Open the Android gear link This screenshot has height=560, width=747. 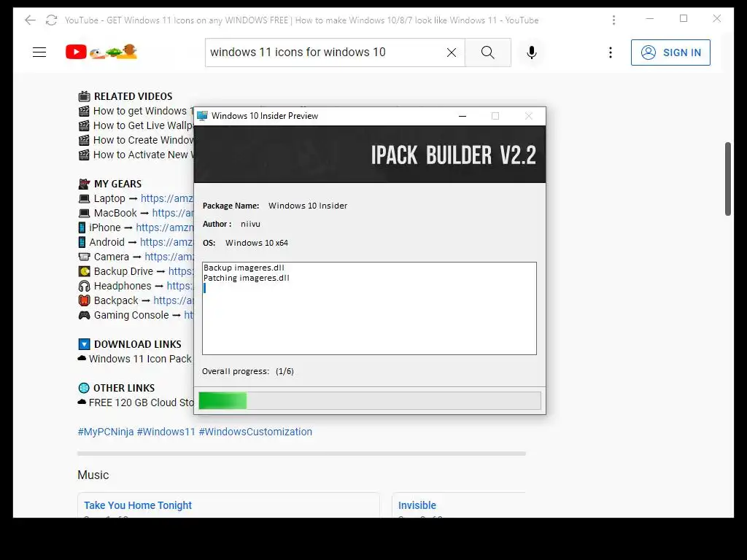click(167, 242)
